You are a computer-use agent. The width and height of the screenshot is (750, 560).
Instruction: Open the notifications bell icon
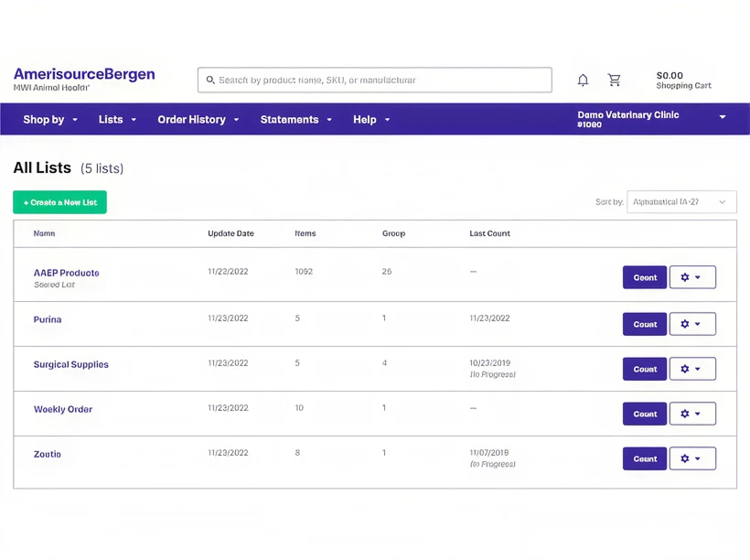(x=583, y=80)
